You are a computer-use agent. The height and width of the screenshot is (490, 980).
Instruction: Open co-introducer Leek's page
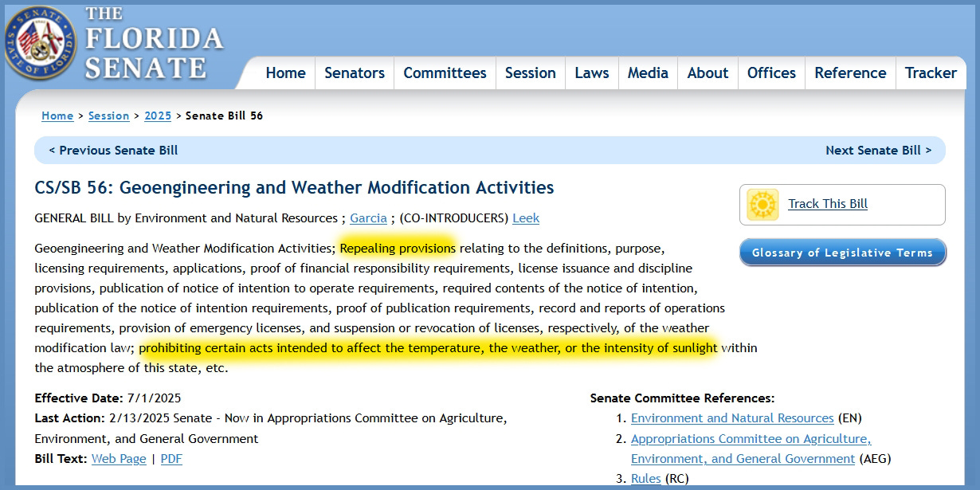click(526, 218)
